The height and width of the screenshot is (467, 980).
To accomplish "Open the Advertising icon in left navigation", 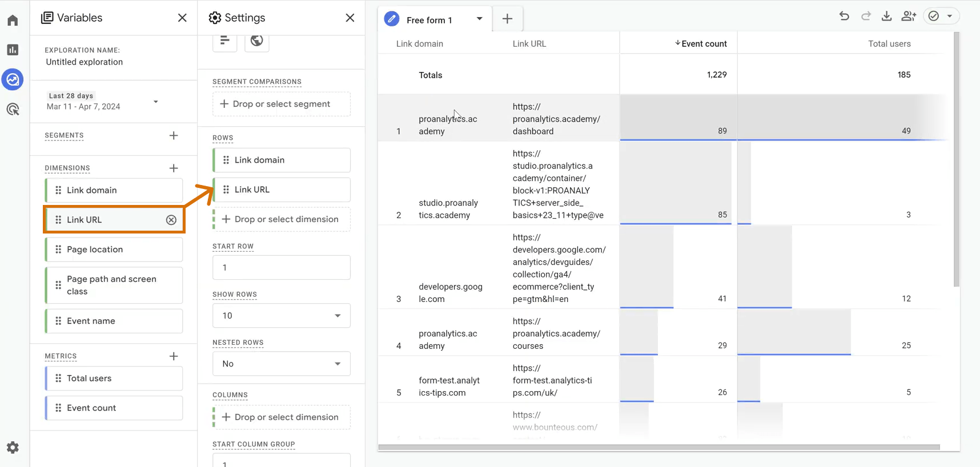I will [x=13, y=109].
